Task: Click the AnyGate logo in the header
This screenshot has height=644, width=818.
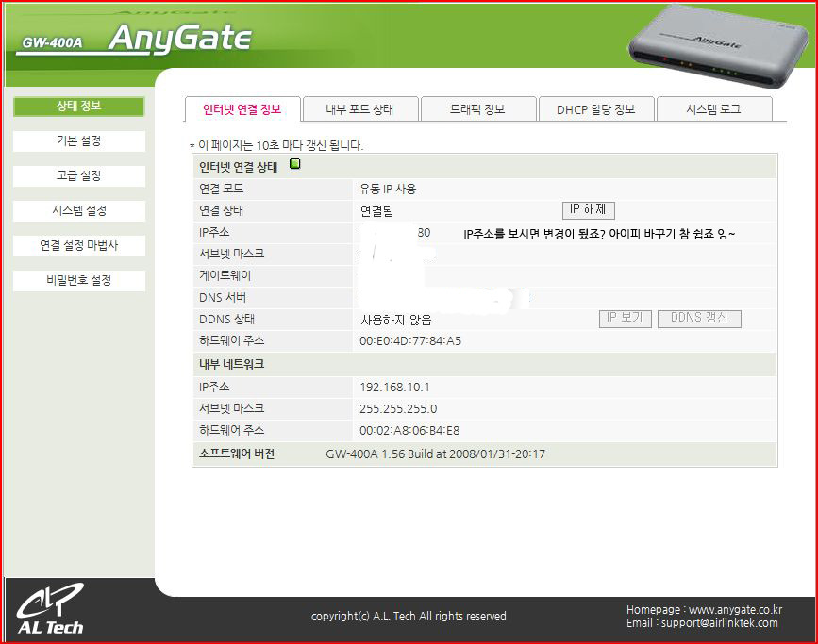Action: pyautogui.click(x=180, y=39)
